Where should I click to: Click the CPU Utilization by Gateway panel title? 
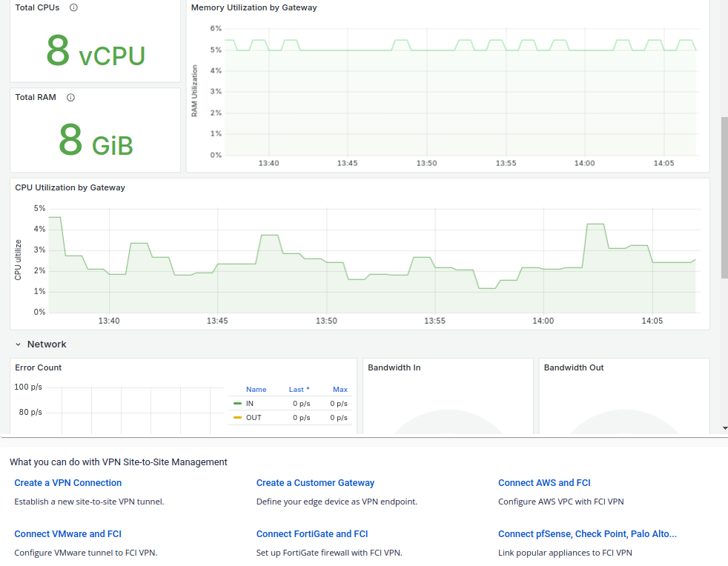[x=70, y=187]
